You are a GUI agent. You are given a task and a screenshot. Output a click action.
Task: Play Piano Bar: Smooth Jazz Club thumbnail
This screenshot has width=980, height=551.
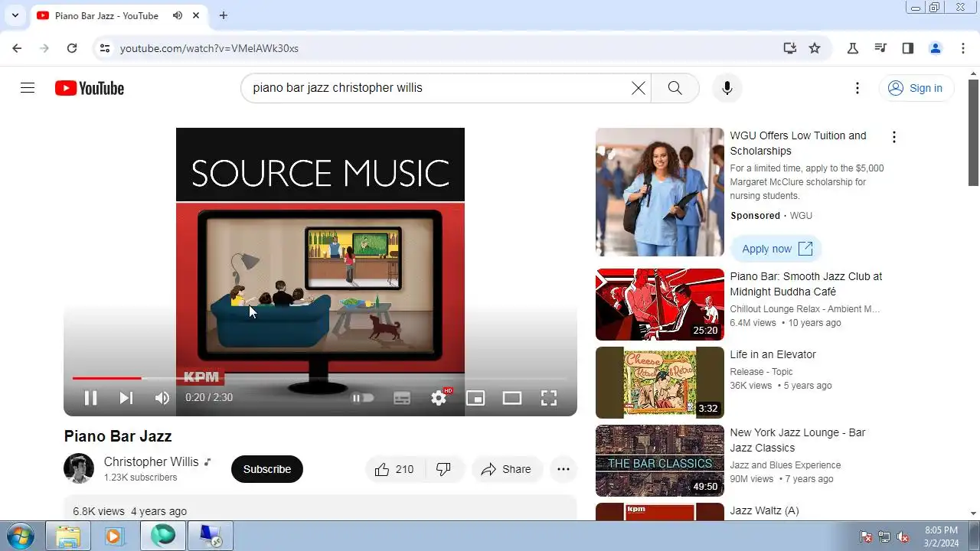tap(660, 305)
